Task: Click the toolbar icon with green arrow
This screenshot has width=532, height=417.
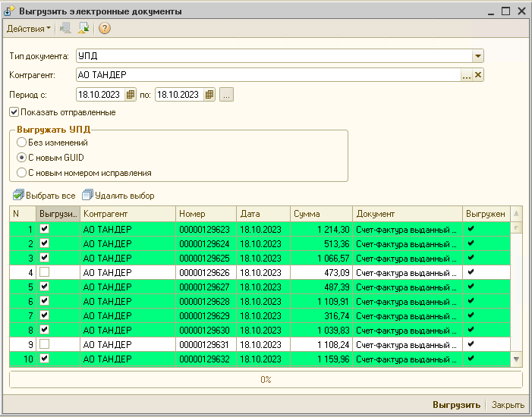Action: 83,28
